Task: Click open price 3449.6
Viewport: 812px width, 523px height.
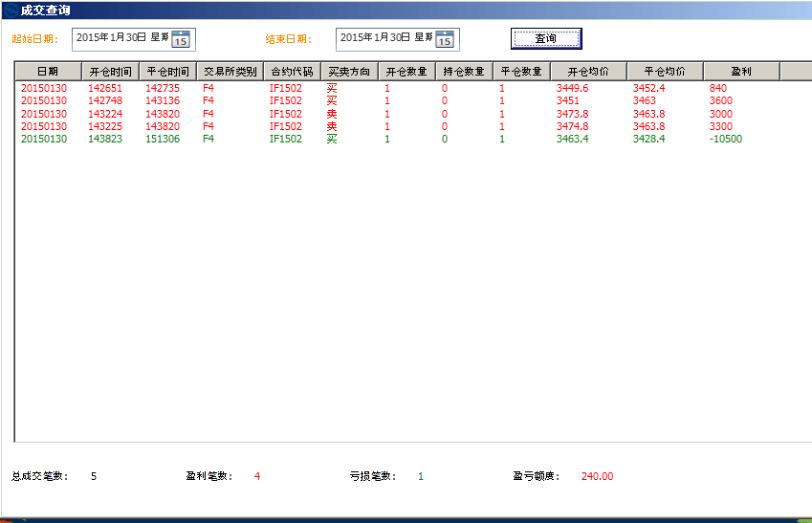Action: point(572,88)
